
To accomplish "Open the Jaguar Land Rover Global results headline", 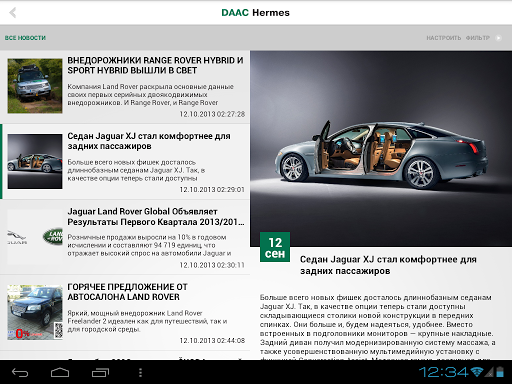I will point(156,217).
